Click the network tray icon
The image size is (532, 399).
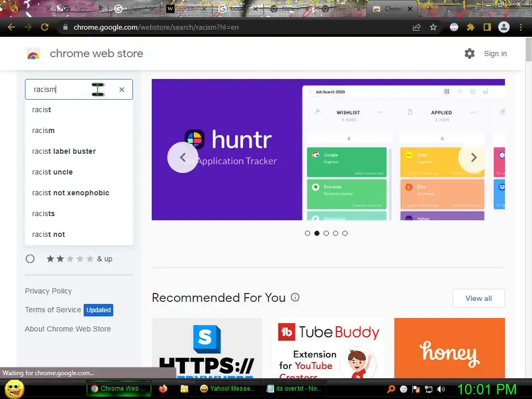pos(429,389)
